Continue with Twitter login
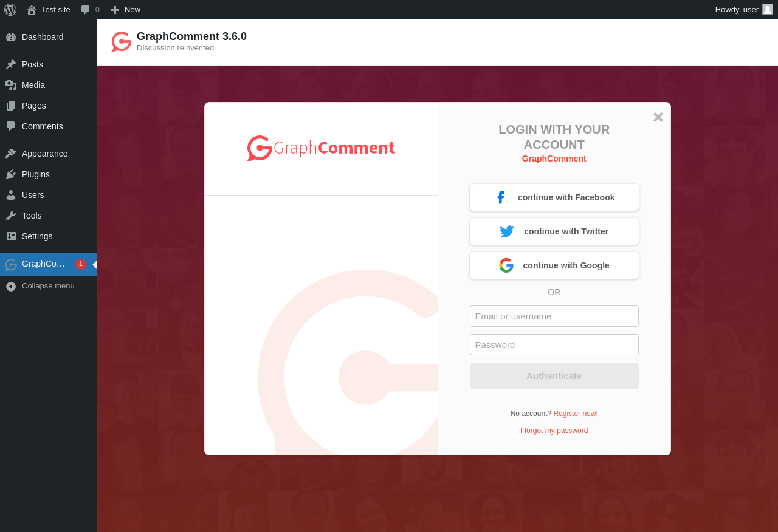Screen dimensions: 778x532 [x=554, y=231]
